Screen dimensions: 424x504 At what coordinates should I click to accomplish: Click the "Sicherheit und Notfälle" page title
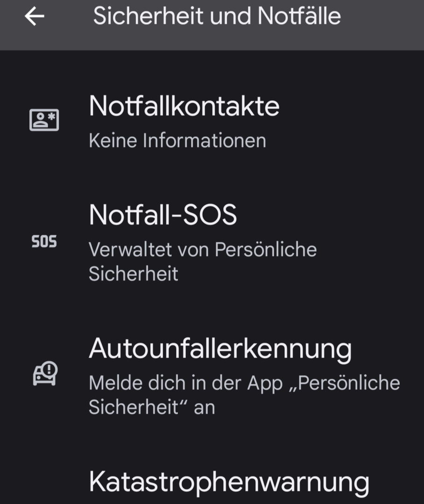[x=217, y=17]
